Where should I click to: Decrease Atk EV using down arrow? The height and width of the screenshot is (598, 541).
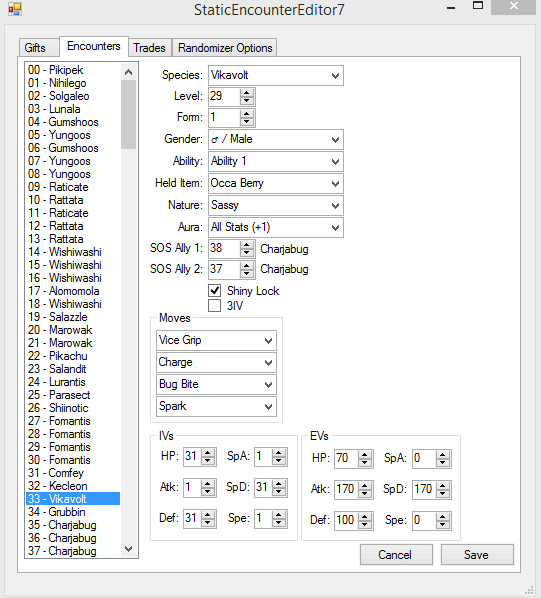tap(365, 494)
